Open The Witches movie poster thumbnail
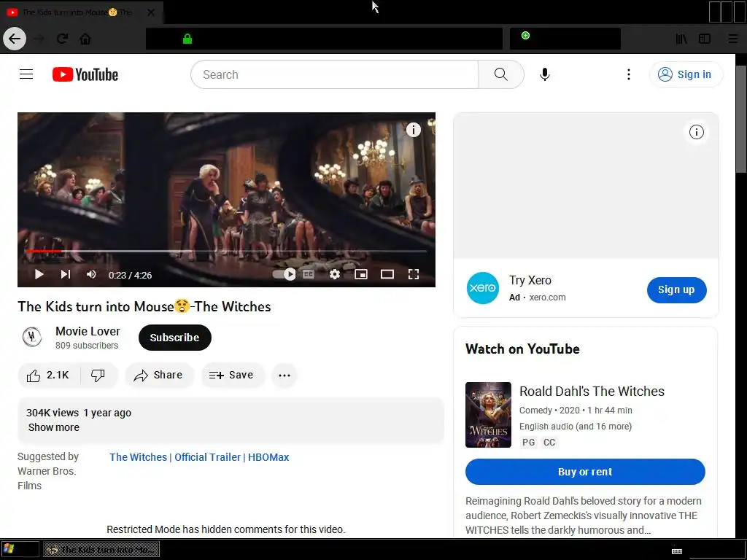The height and width of the screenshot is (560, 747). [488, 415]
